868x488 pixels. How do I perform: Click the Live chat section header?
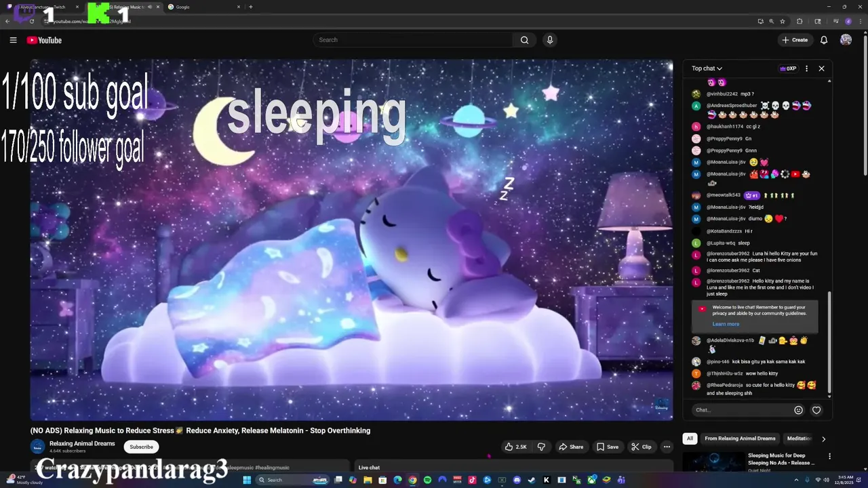[369, 468]
